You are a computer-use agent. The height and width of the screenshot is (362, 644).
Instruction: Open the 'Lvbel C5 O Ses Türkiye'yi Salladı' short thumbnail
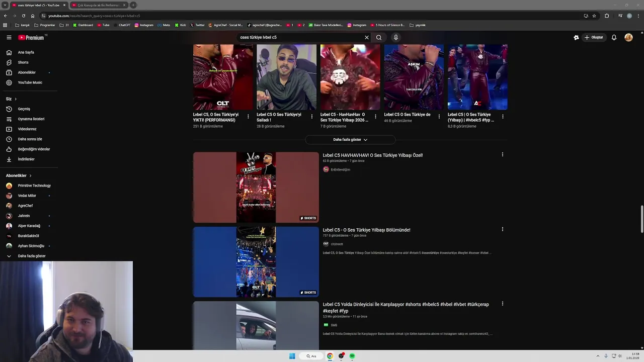pos(287,77)
